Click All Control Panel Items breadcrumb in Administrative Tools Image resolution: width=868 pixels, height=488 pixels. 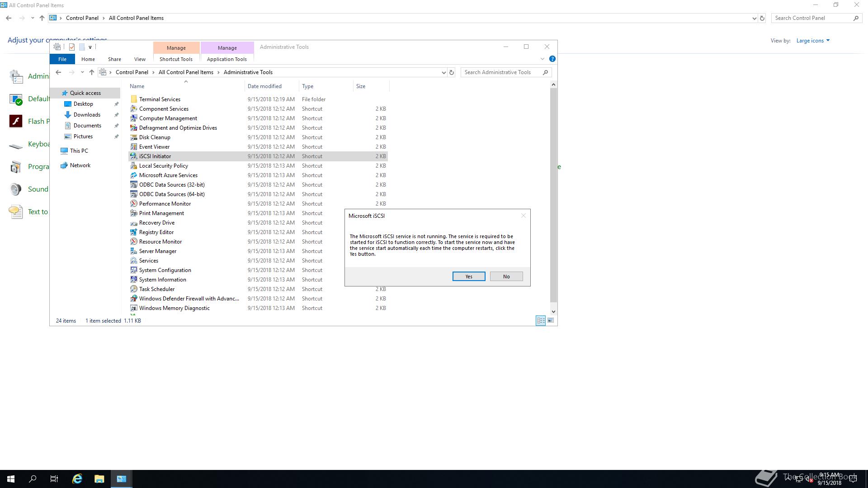point(186,72)
